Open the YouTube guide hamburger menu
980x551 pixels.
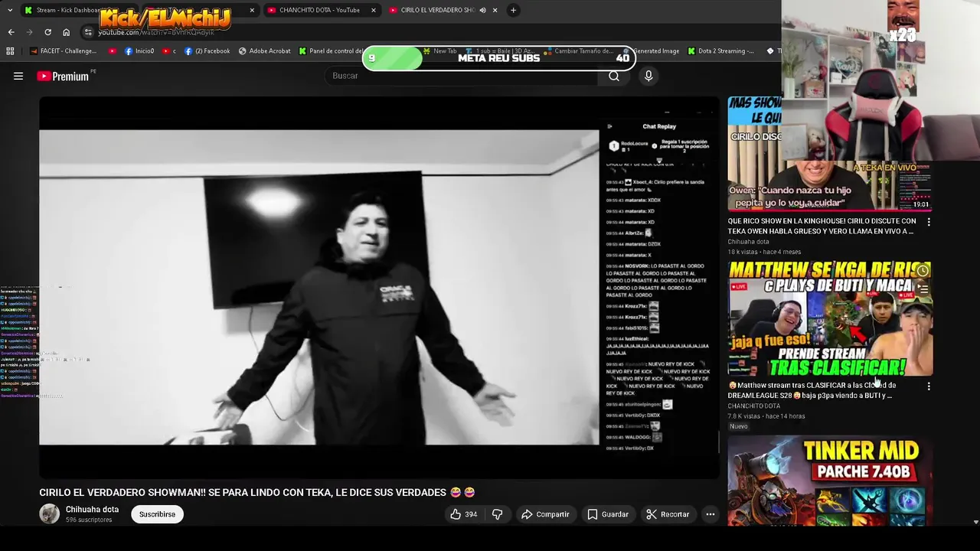[18, 76]
